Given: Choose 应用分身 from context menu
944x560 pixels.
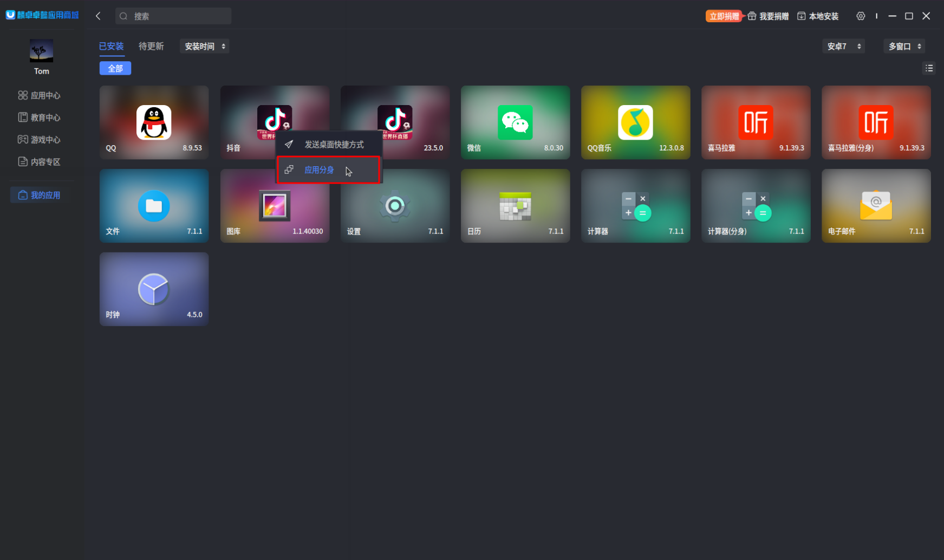Looking at the screenshot, I should coord(328,170).
